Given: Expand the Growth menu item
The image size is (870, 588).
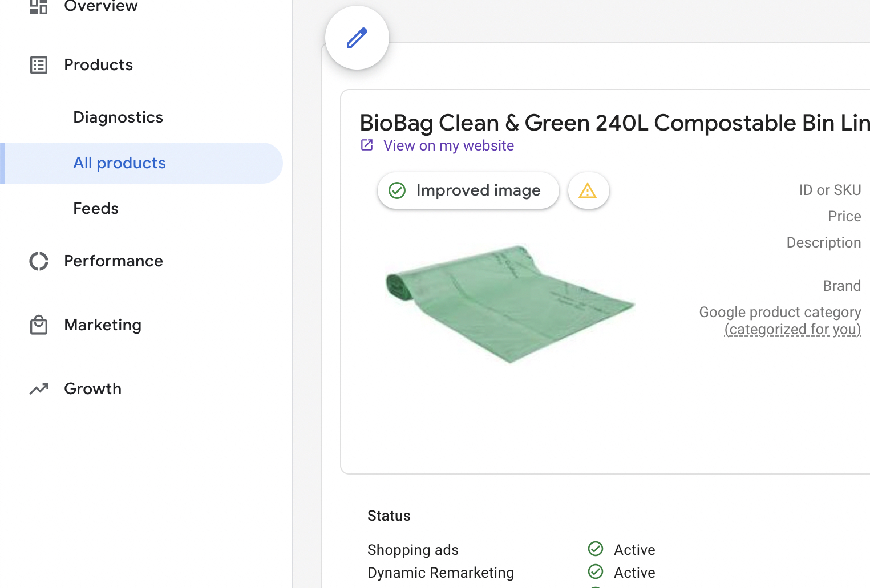Looking at the screenshot, I should tap(92, 389).
